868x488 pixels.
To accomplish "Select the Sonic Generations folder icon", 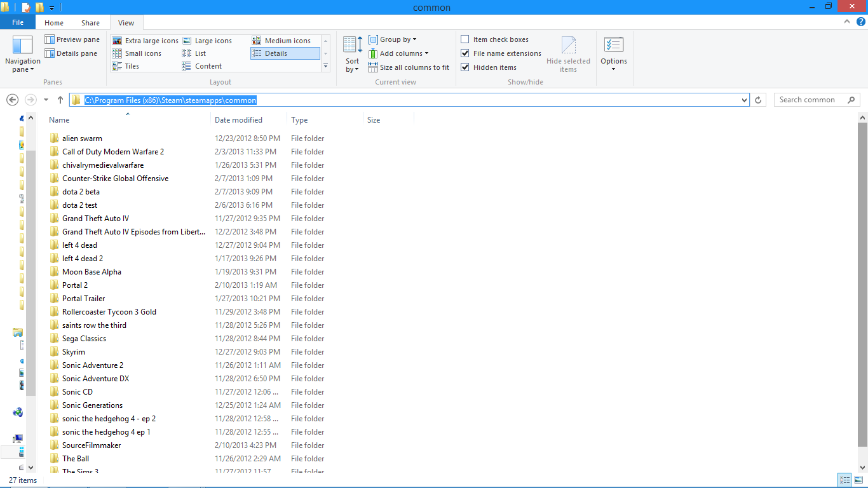I will (x=54, y=405).
